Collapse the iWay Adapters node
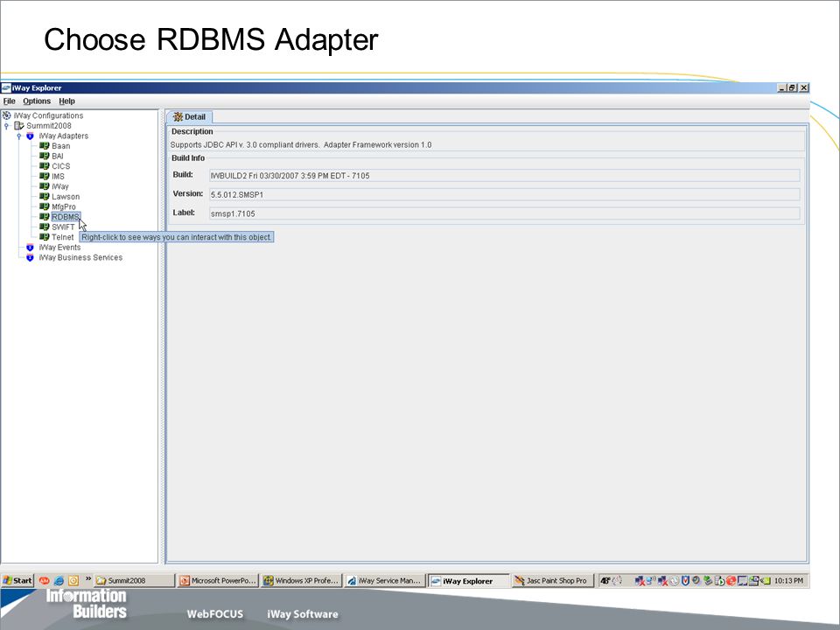The image size is (840, 630). pos(18,136)
